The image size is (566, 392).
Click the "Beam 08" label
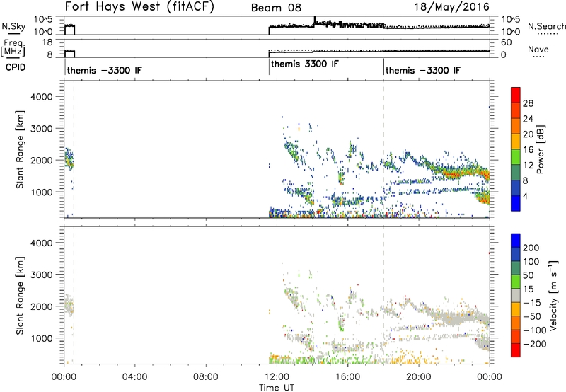click(276, 8)
